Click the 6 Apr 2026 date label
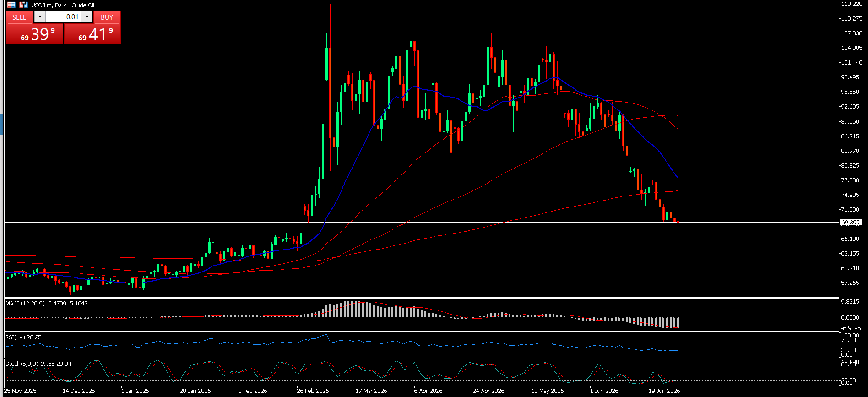Screen dimensions: 868x397 tap(429, 391)
